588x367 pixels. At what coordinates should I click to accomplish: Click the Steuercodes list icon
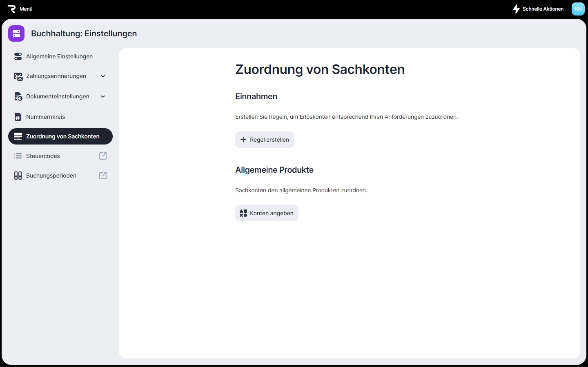18,156
